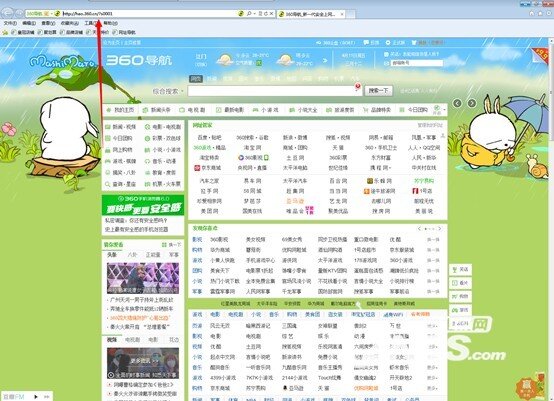Click the 360导航 search input field
Viewport: 554px width, 401px height.
point(275,91)
